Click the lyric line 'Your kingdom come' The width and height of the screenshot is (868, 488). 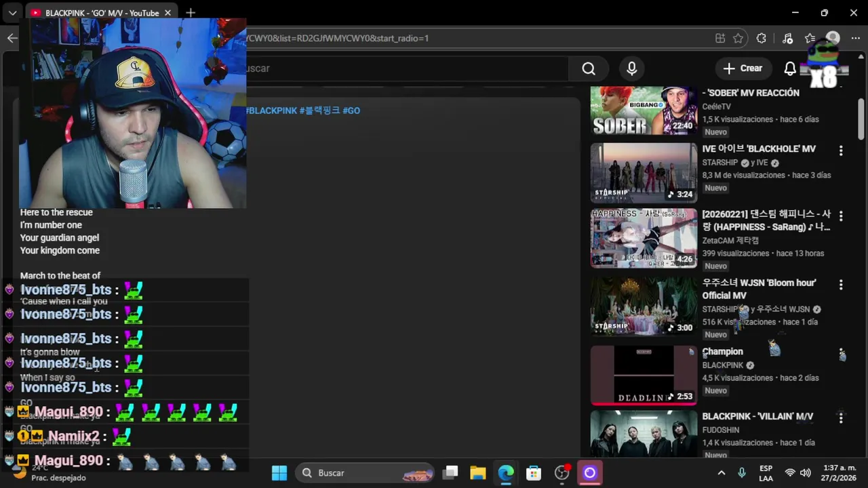pyautogui.click(x=60, y=251)
